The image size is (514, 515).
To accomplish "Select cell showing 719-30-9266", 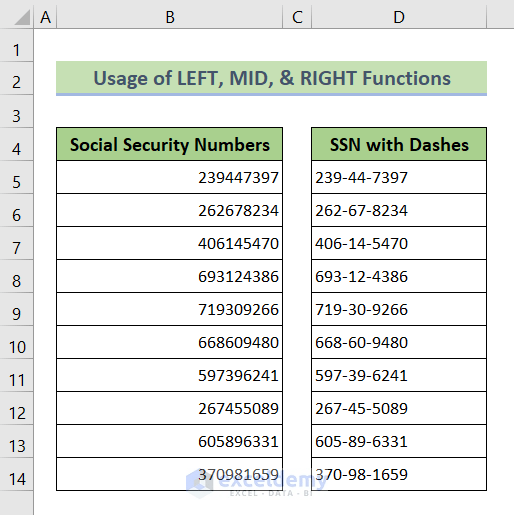I will click(x=399, y=309).
